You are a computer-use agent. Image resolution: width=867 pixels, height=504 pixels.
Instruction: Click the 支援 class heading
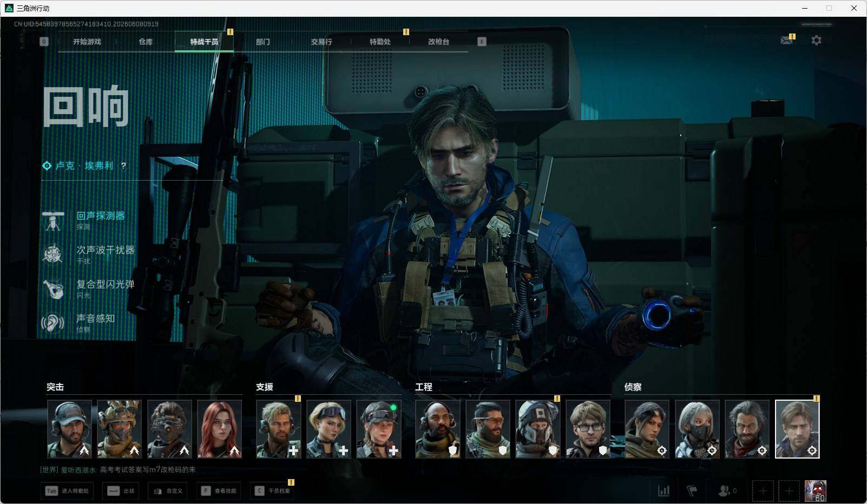coord(265,387)
